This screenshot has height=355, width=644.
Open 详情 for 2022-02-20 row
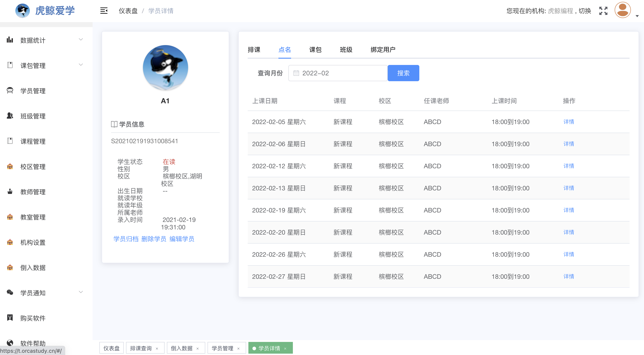pyautogui.click(x=569, y=232)
